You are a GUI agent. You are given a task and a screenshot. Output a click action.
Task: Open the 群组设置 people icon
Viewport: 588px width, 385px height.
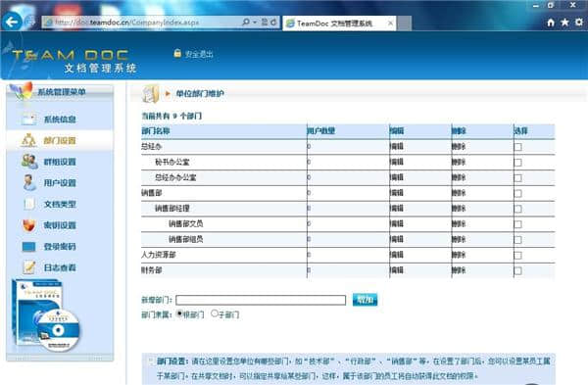pos(29,162)
